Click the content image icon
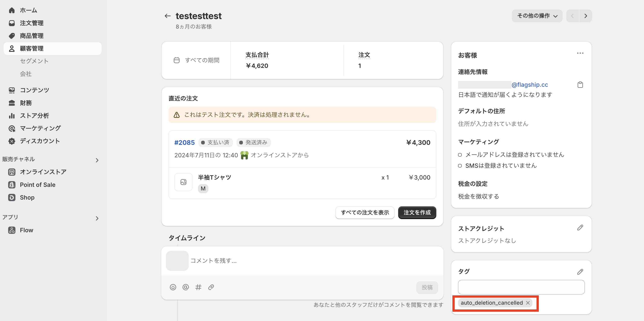The image size is (644, 321). 12,90
